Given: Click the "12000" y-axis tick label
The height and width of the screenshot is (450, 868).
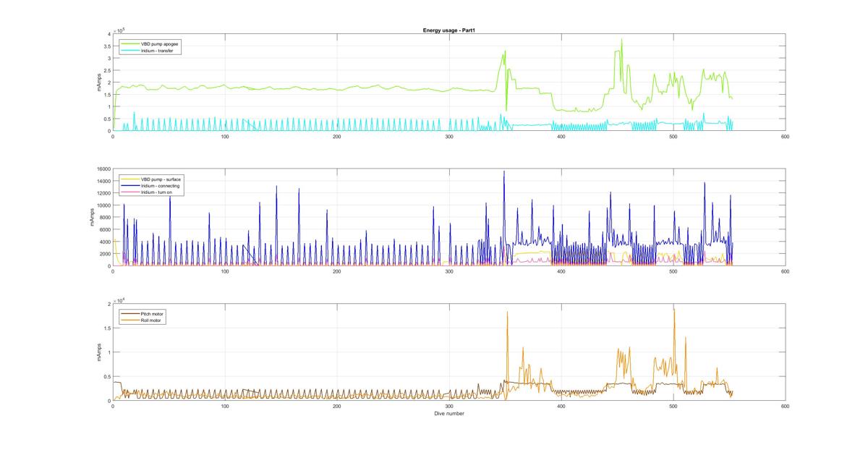Looking at the screenshot, I should point(103,194).
